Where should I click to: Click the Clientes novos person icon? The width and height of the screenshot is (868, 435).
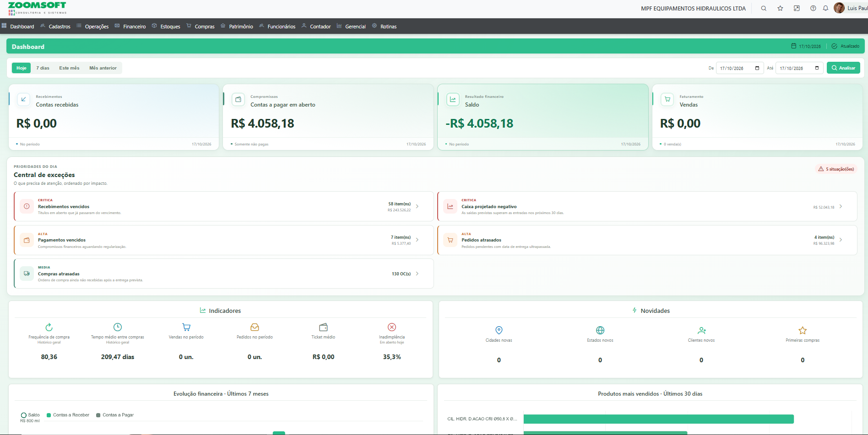(702, 330)
